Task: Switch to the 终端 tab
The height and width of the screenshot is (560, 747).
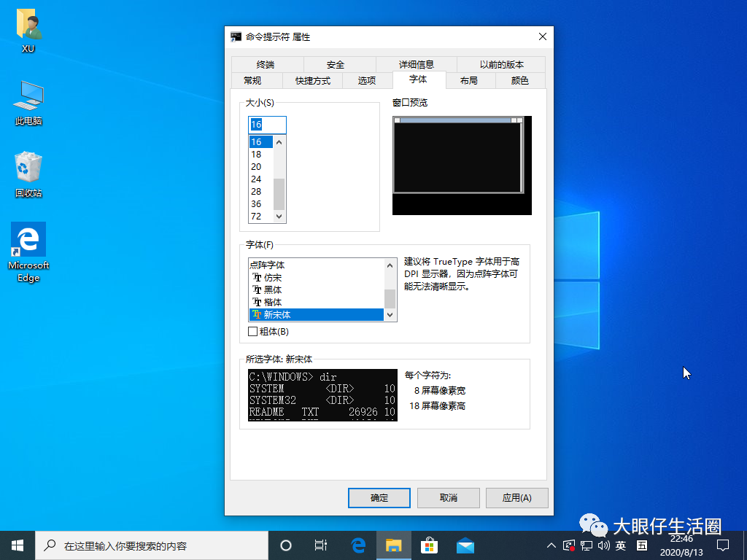Action: click(266, 64)
